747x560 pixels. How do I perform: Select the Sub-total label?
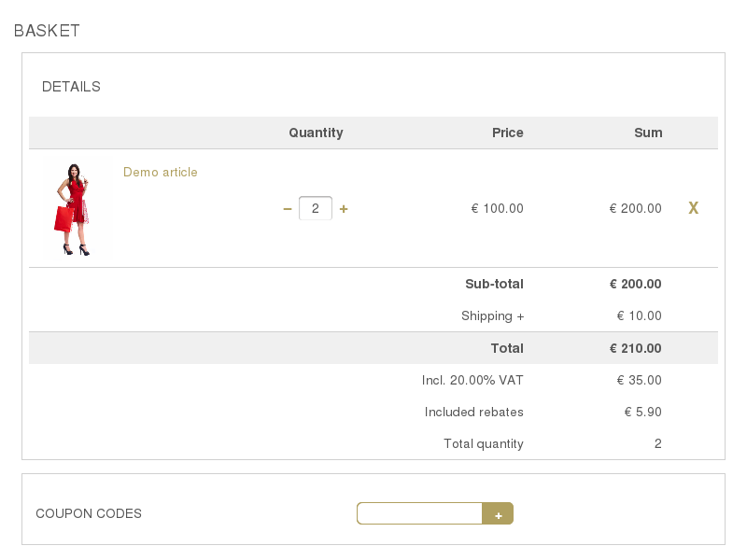[494, 284]
